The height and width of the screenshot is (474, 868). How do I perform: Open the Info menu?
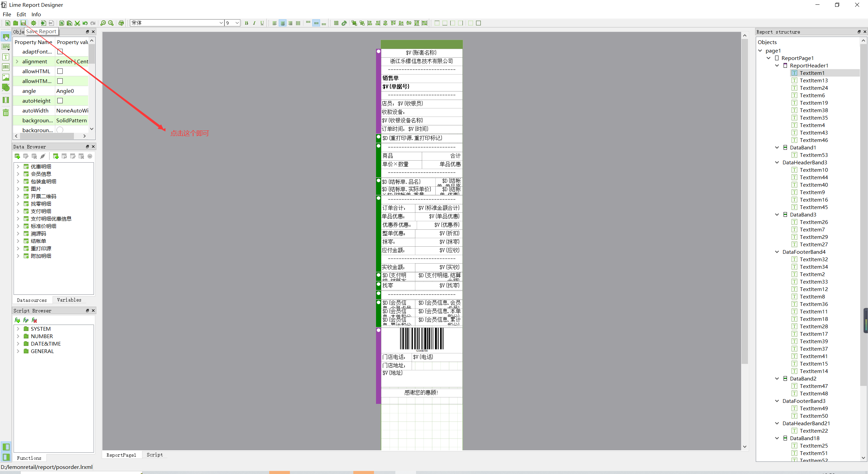tap(36, 14)
